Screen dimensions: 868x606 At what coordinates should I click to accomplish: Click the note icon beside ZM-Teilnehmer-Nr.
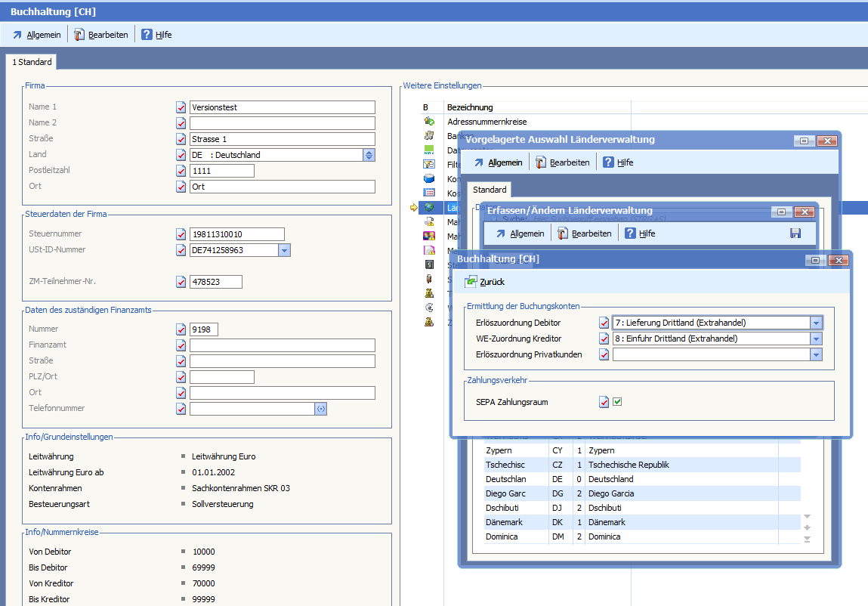point(181,282)
